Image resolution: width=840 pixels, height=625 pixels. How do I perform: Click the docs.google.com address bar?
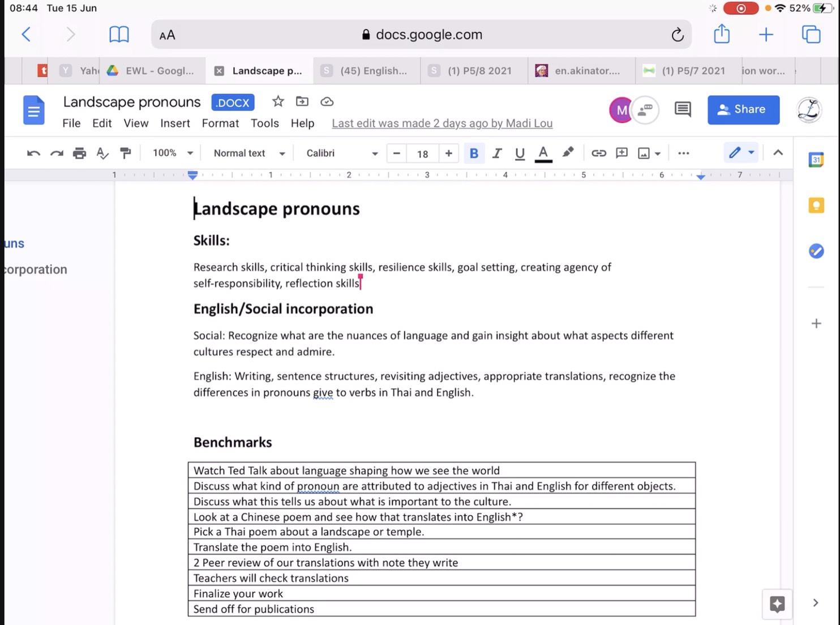click(x=422, y=35)
